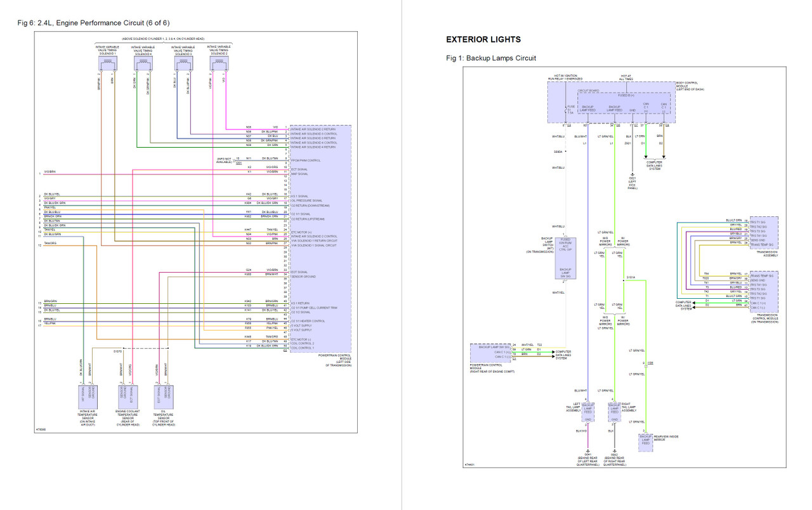Click the Engine Coolant Temperature Sensor block

(129, 396)
